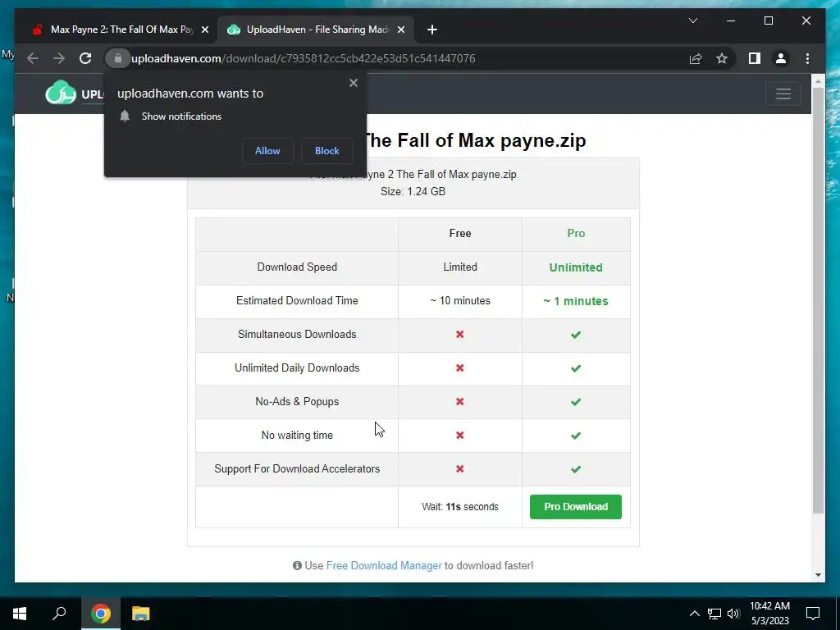Click green check for Unlimited Daily Downloads
Screen dimensions: 840x630
click(x=576, y=368)
